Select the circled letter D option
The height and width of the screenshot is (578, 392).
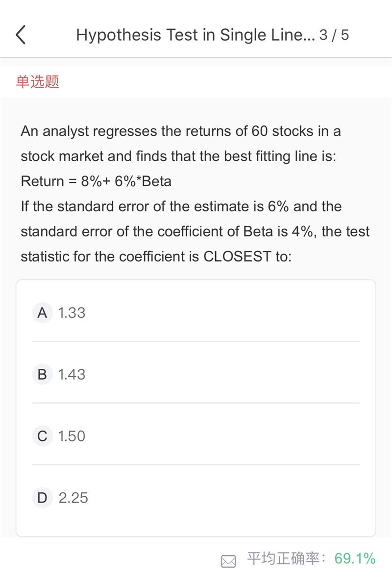click(x=43, y=498)
